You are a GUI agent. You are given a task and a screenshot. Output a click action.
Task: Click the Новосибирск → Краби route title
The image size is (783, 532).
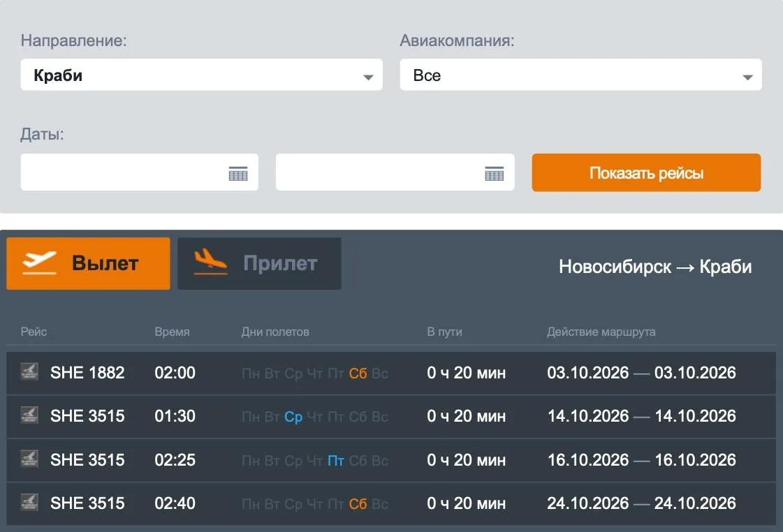point(655,267)
